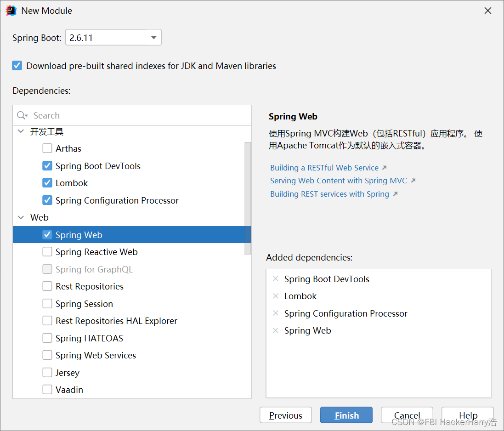Toggle download pre-built shared indexes checkbox
504x431 pixels.
click(17, 66)
